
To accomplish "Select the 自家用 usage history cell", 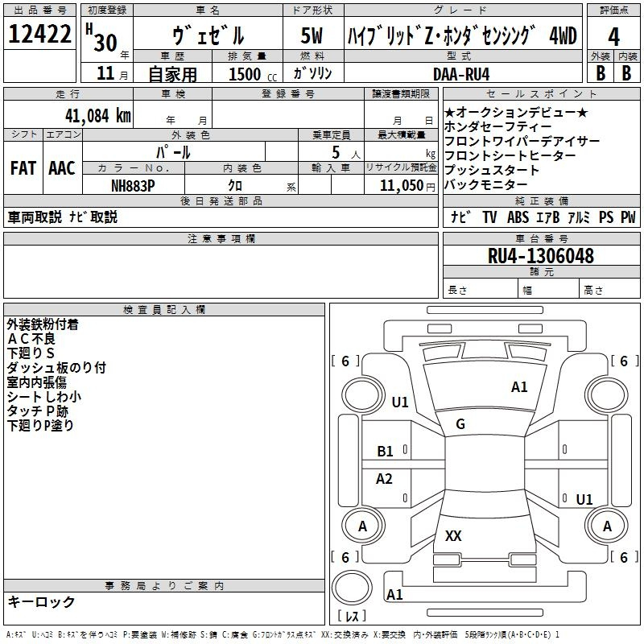I will pos(172,74).
